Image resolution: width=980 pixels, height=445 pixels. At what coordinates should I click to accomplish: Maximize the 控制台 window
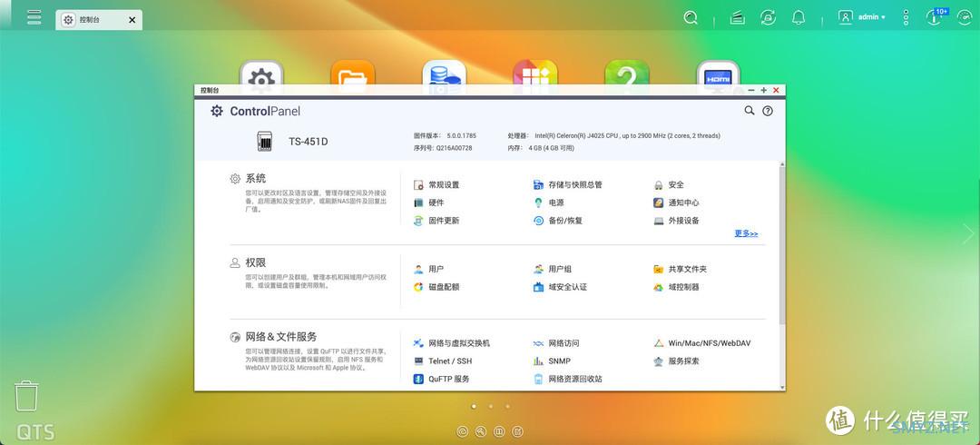pos(764,90)
